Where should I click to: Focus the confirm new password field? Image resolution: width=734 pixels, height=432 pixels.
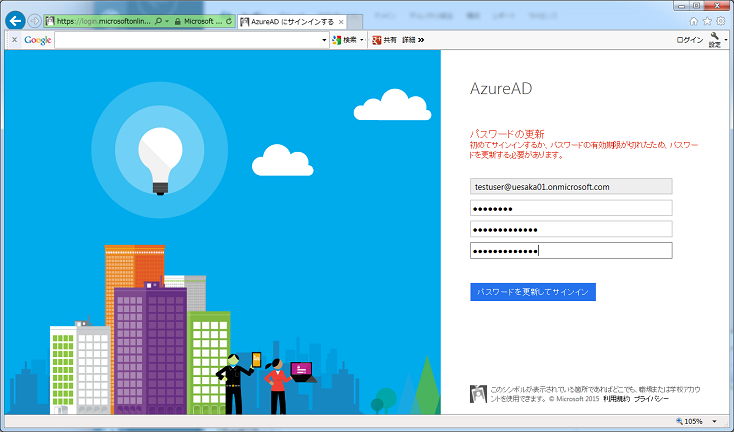tap(571, 251)
